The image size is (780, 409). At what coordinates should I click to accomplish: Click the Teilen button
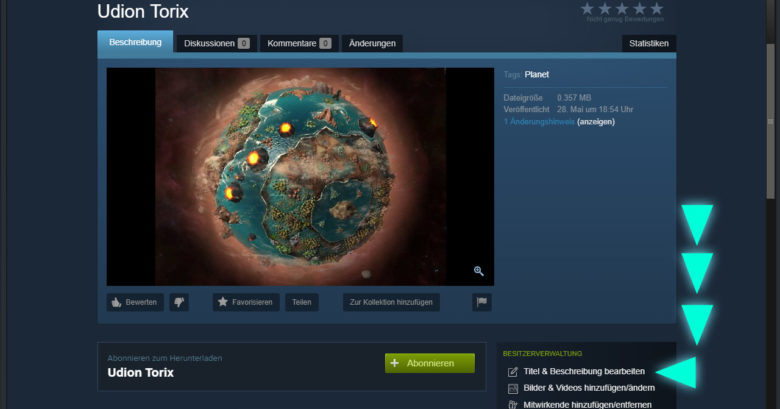click(301, 302)
